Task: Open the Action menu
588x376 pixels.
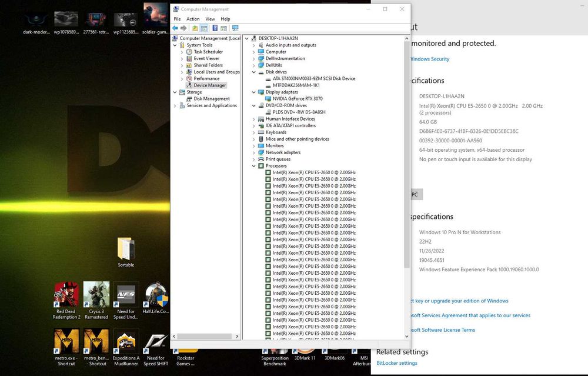Action: pos(193,19)
